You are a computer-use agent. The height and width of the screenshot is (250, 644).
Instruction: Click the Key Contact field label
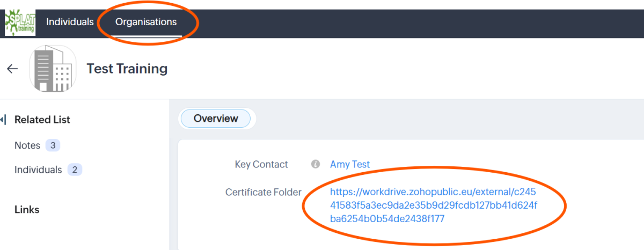tap(261, 164)
